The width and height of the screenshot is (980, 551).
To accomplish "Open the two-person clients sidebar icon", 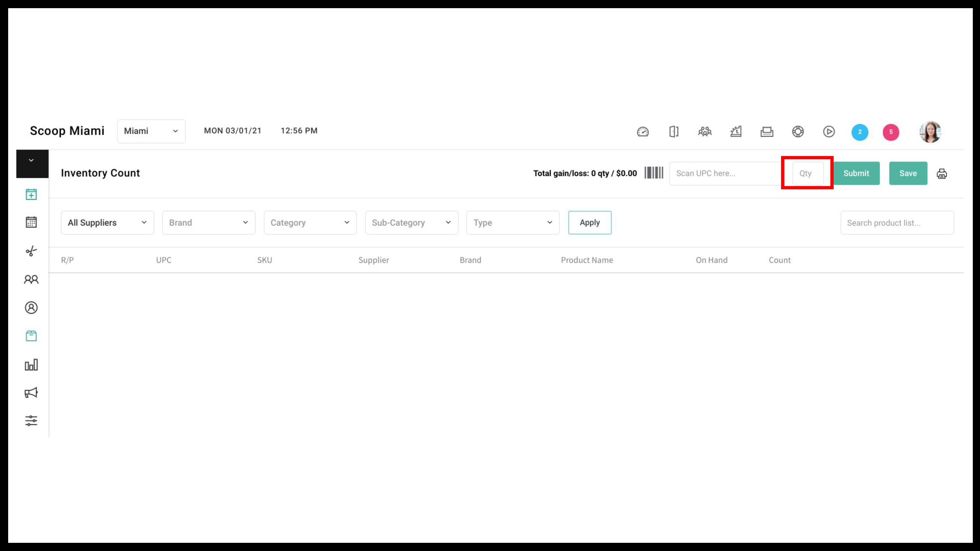I will (31, 279).
